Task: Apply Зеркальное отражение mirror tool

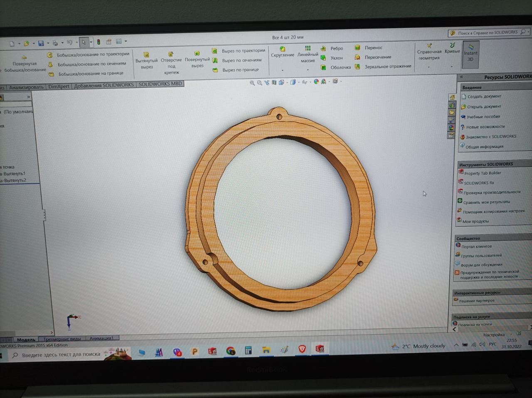Action: (x=383, y=67)
